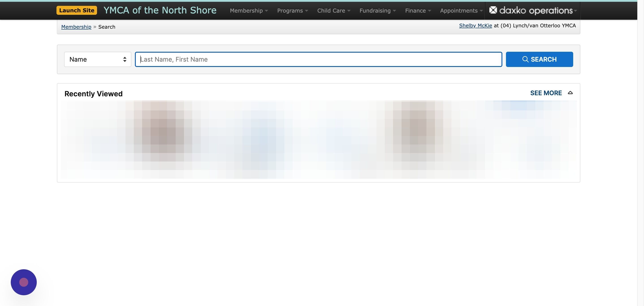The image size is (644, 306).
Task: Click the daxko envelope logo icon
Action: 493,10
